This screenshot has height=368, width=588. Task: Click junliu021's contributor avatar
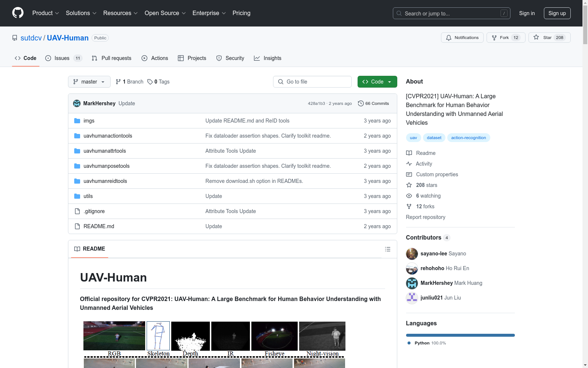pos(412,298)
